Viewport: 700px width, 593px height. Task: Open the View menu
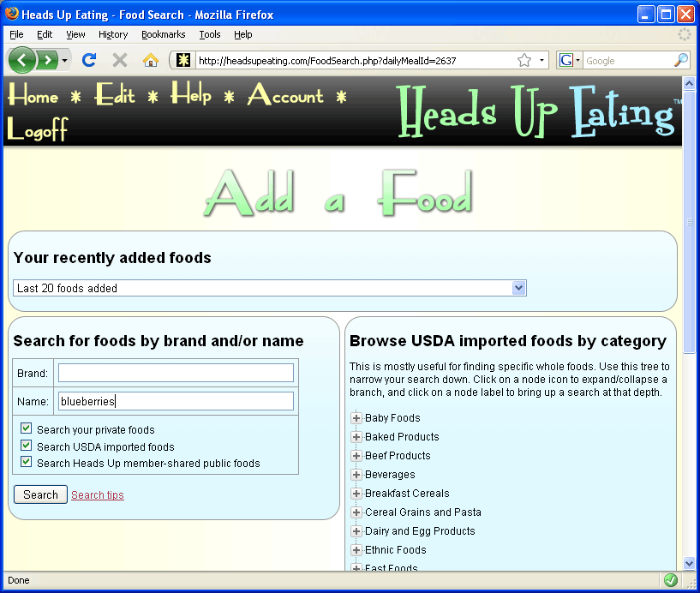tap(75, 34)
